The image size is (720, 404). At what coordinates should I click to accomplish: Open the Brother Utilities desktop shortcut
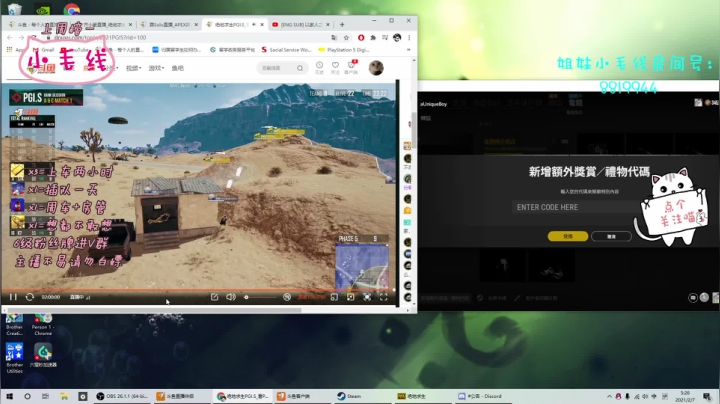point(14,358)
